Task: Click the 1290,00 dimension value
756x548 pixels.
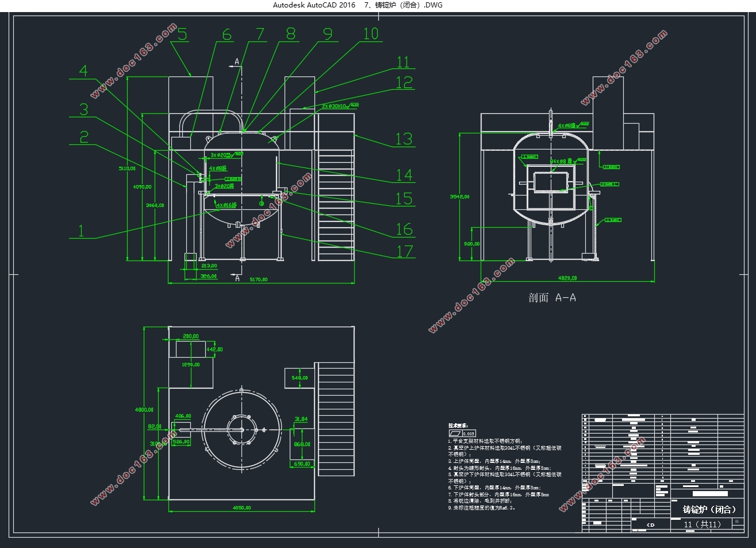Action: click(191, 365)
